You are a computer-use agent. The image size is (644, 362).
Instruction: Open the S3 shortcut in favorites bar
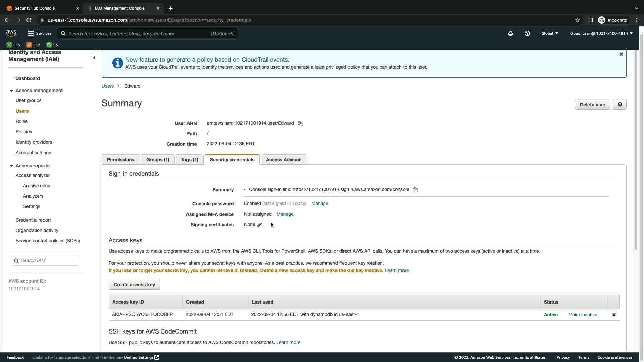pyautogui.click(x=52, y=45)
